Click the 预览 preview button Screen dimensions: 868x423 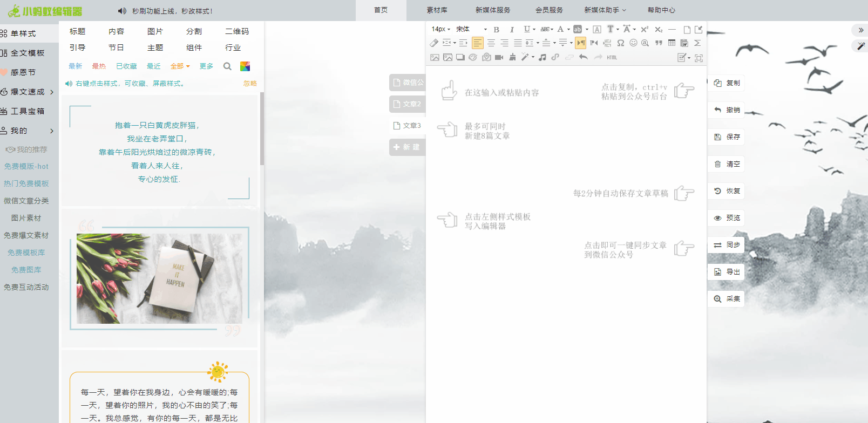point(727,218)
